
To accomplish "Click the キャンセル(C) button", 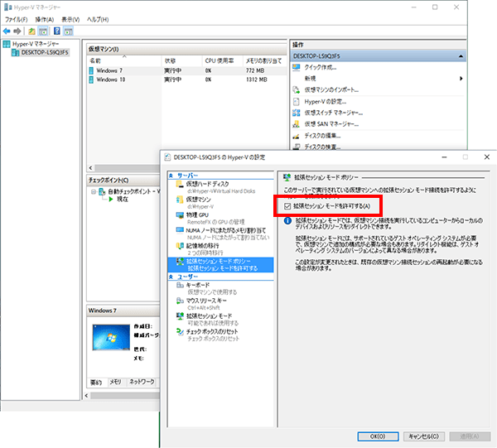I will tap(424, 436).
